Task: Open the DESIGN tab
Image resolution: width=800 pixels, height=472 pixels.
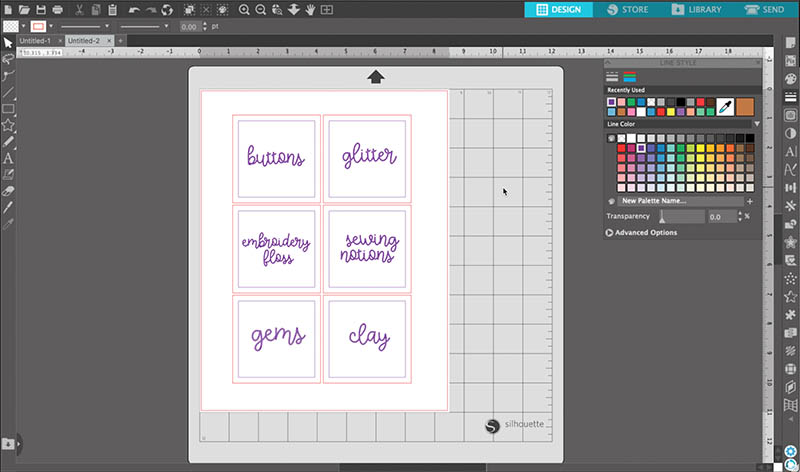Action: click(x=559, y=9)
